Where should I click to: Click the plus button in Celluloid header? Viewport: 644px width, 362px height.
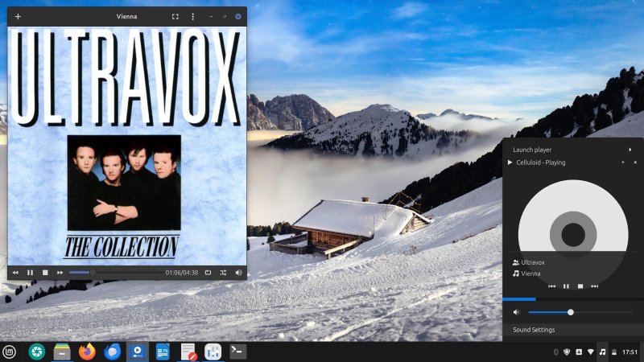[18, 16]
